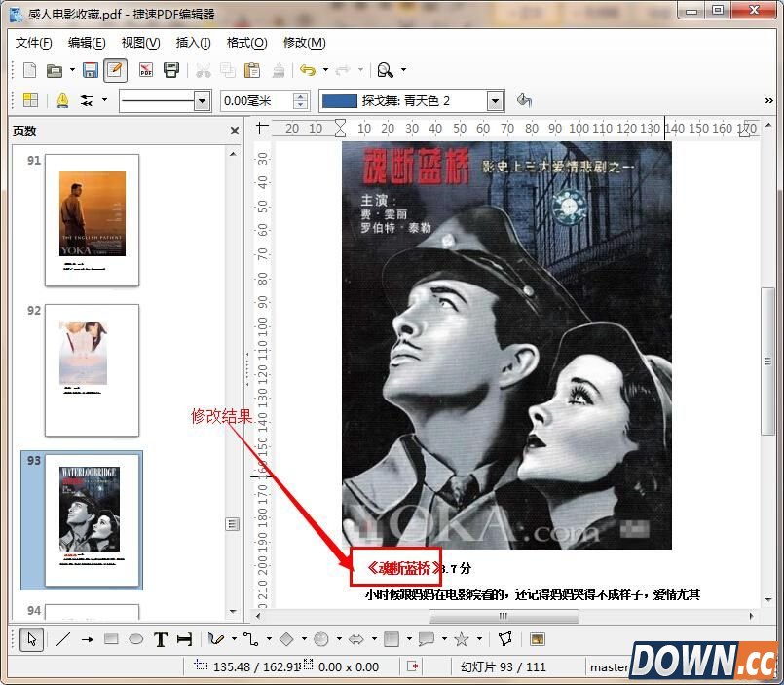
Task: Click the Undo arrow icon
Action: click(308, 70)
